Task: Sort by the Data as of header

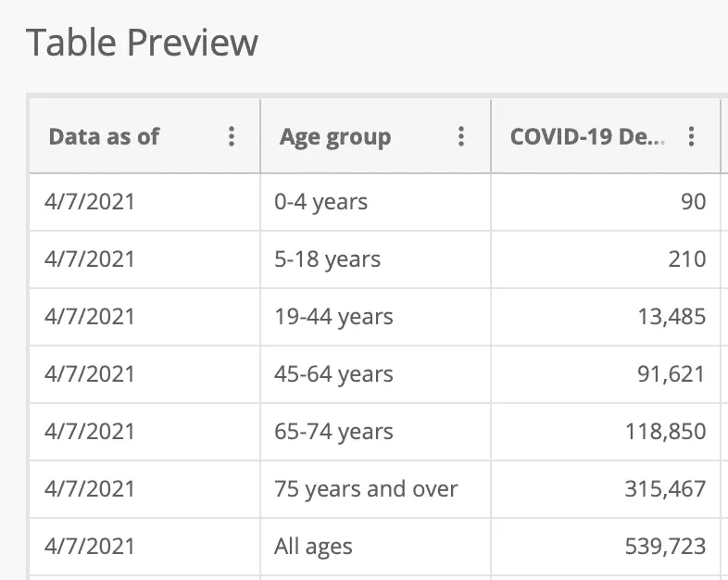Action: pos(104,137)
